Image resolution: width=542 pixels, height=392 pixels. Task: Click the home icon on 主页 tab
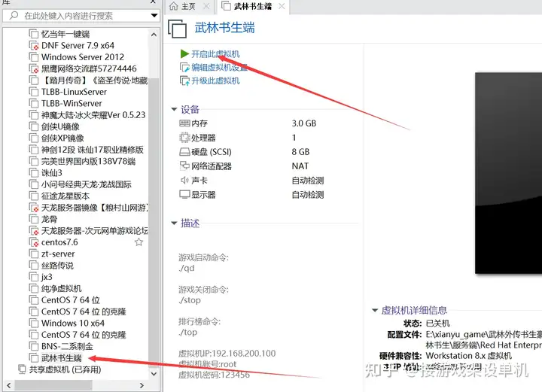point(174,6)
